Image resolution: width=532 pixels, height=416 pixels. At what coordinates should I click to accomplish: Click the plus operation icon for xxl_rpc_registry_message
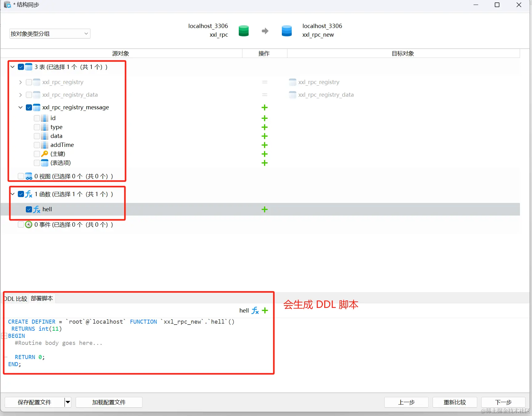point(264,107)
